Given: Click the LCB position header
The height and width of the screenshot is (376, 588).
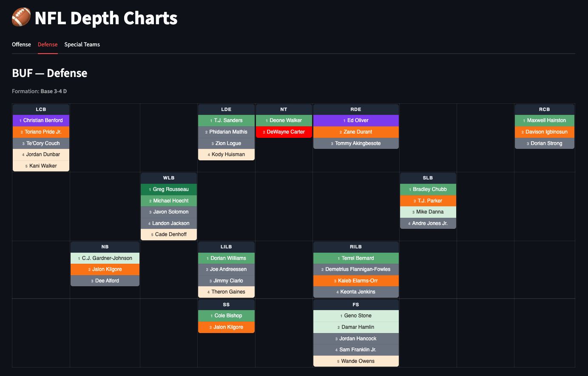Looking at the screenshot, I should (x=41, y=109).
